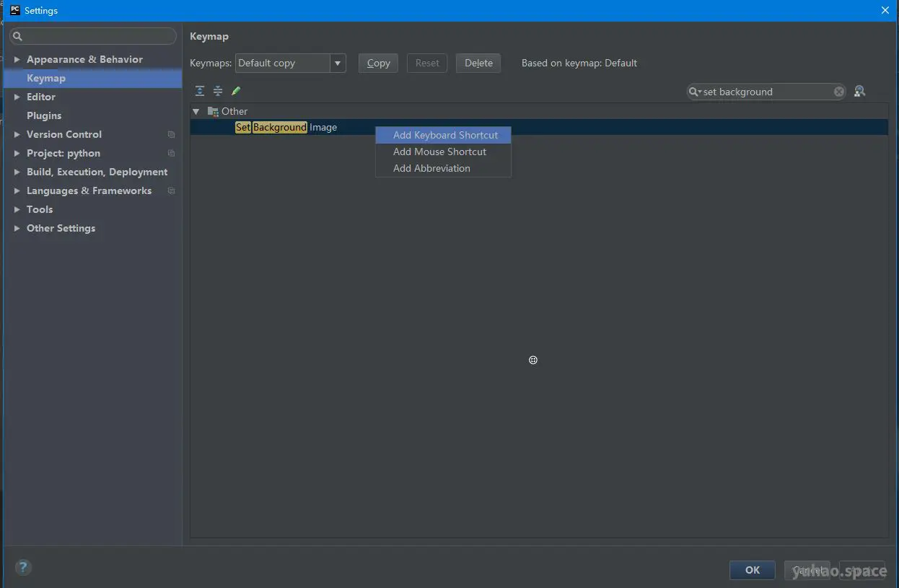
Task: Open the search options magnifier dropdown icon
Action: tap(695, 92)
